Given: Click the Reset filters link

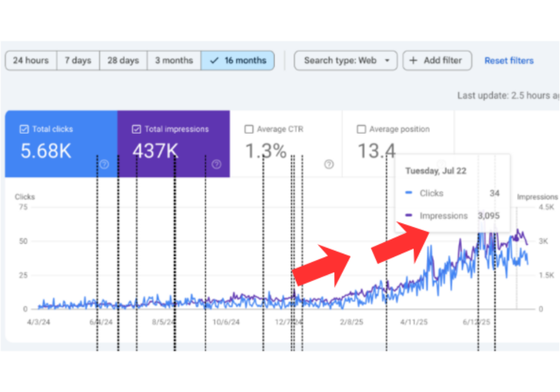Looking at the screenshot, I should coord(509,60).
